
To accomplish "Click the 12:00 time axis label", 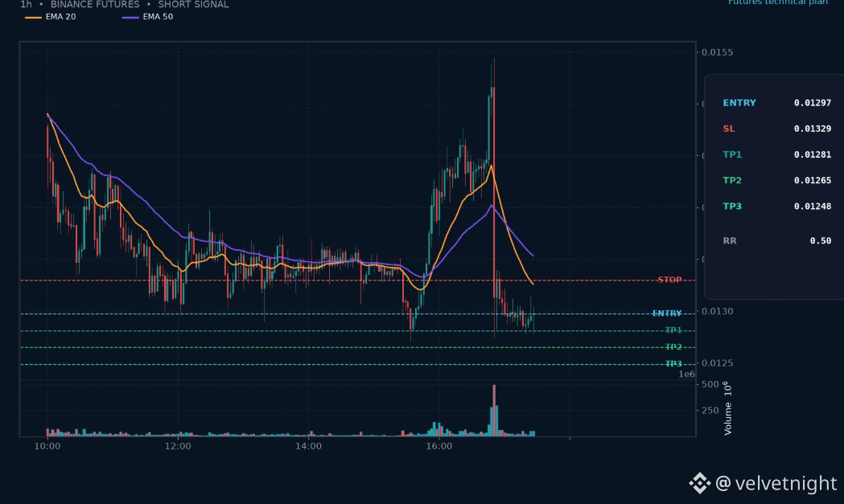I will tap(178, 446).
